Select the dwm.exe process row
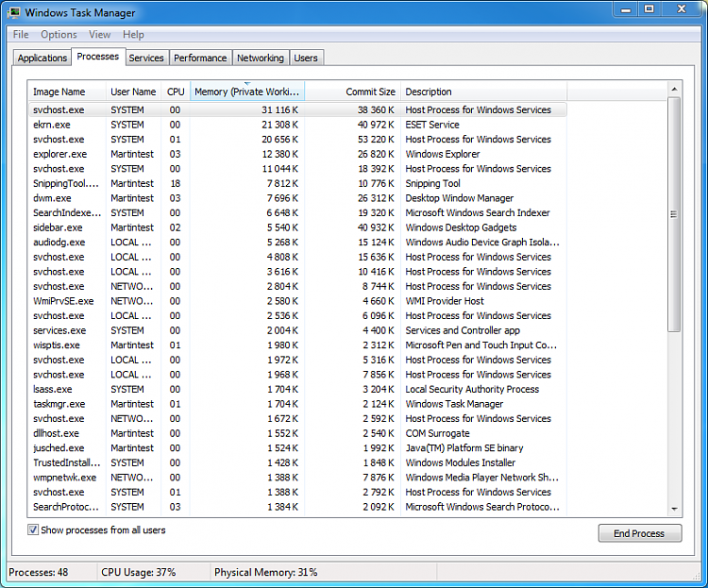This screenshot has width=708, height=588. coord(297,198)
